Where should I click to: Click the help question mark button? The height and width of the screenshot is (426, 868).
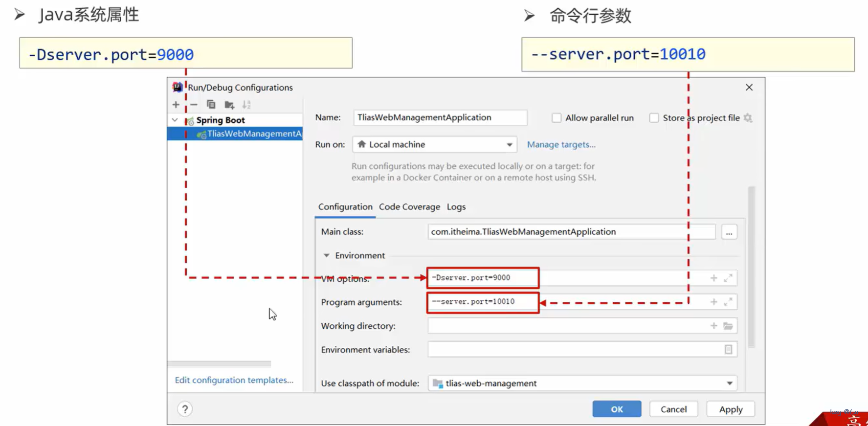(185, 409)
